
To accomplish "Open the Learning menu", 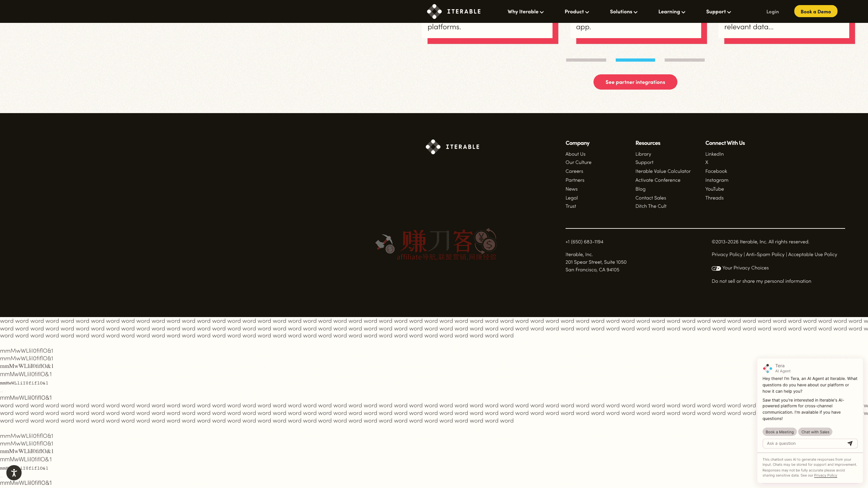I will click(672, 12).
